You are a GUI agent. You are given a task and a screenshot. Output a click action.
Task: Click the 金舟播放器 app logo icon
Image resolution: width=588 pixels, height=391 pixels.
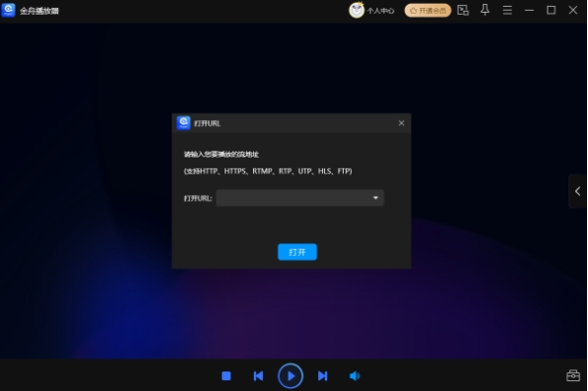pyautogui.click(x=8, y=10)
